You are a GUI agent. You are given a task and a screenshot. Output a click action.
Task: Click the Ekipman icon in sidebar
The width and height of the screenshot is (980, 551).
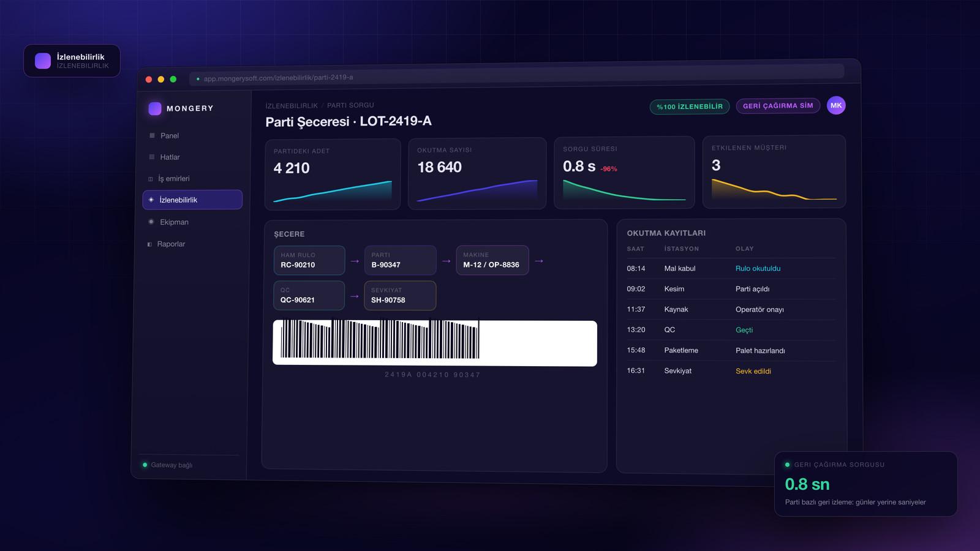tap(151, 222)
